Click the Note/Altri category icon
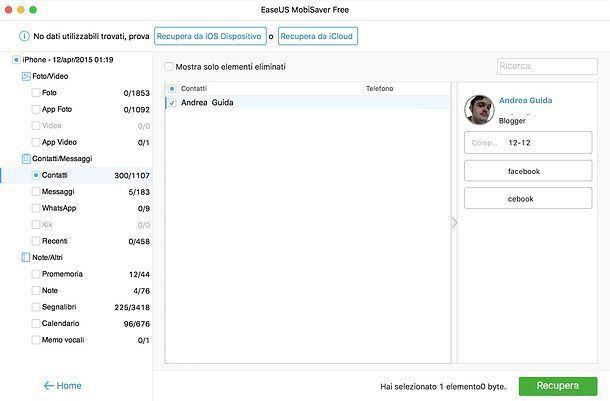Screen dimensions: 610x401 [26, 257]
